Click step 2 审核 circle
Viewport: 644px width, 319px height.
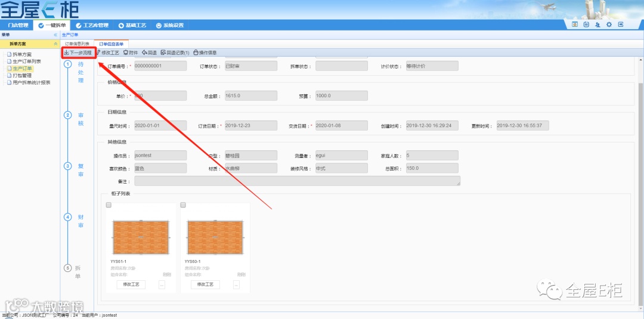click(68, 115)
